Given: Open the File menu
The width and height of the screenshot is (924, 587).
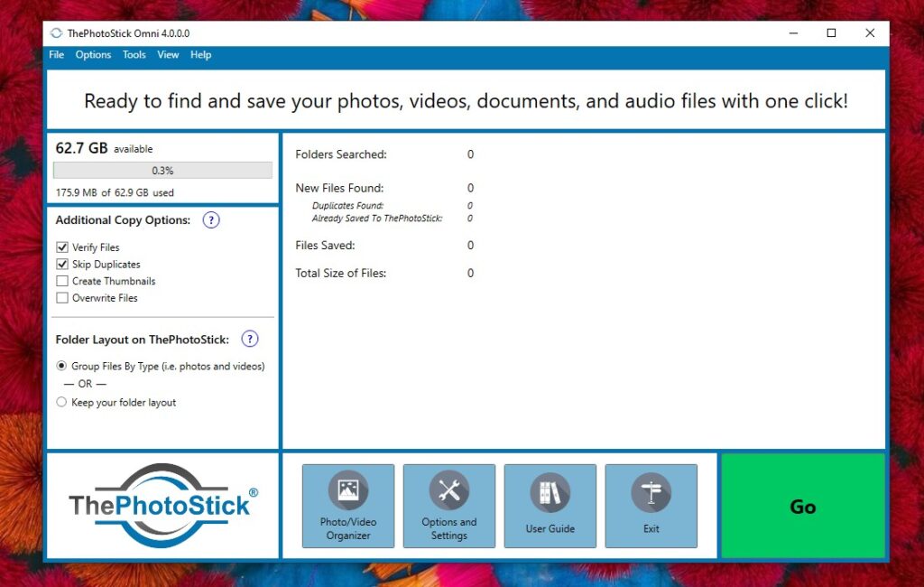Looking at the screenshot, I should (57, 55).
